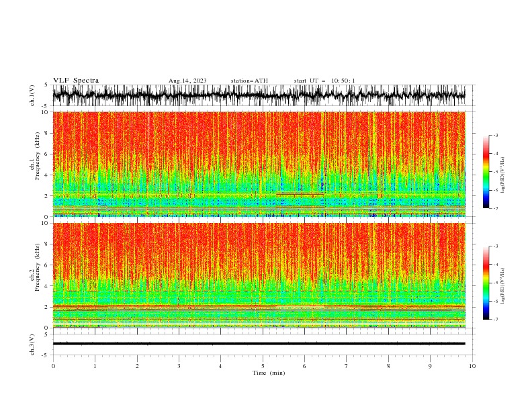This screenshot has width=532, height=411.
Task: Click the ch.1 waveform trace panel
Action: click(x=263, y=95)
